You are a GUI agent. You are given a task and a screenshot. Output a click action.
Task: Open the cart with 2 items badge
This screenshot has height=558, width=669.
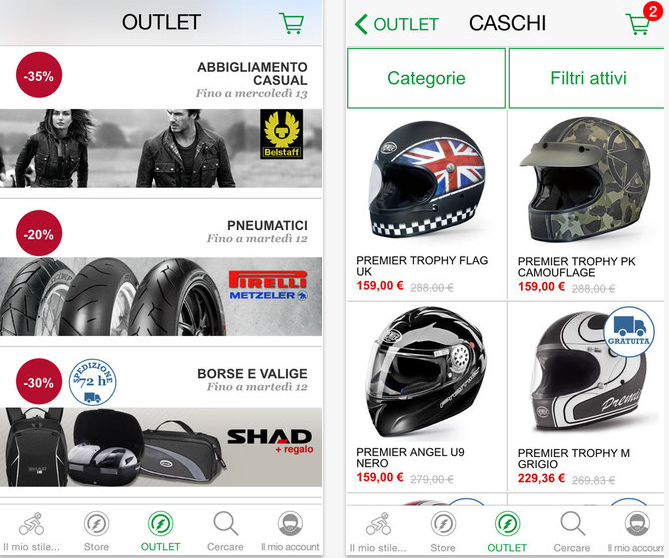[643, 20]
